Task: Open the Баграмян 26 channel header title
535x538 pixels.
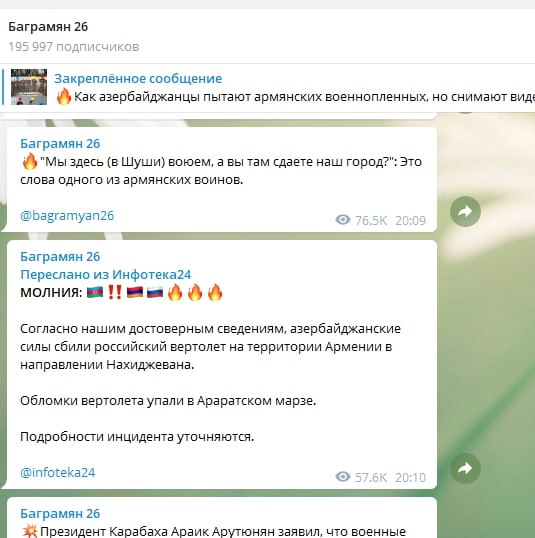Action: click(48, 27)
